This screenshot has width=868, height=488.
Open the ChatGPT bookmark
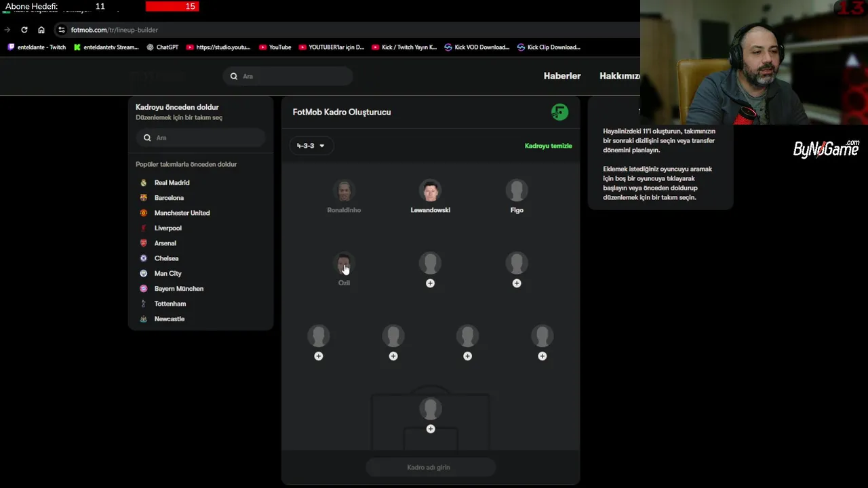pyautogui.click(x=163, y=47)
